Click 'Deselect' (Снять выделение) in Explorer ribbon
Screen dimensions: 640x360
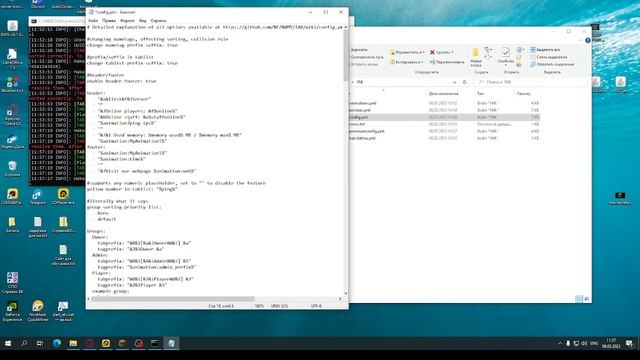(x=549, y=57)
